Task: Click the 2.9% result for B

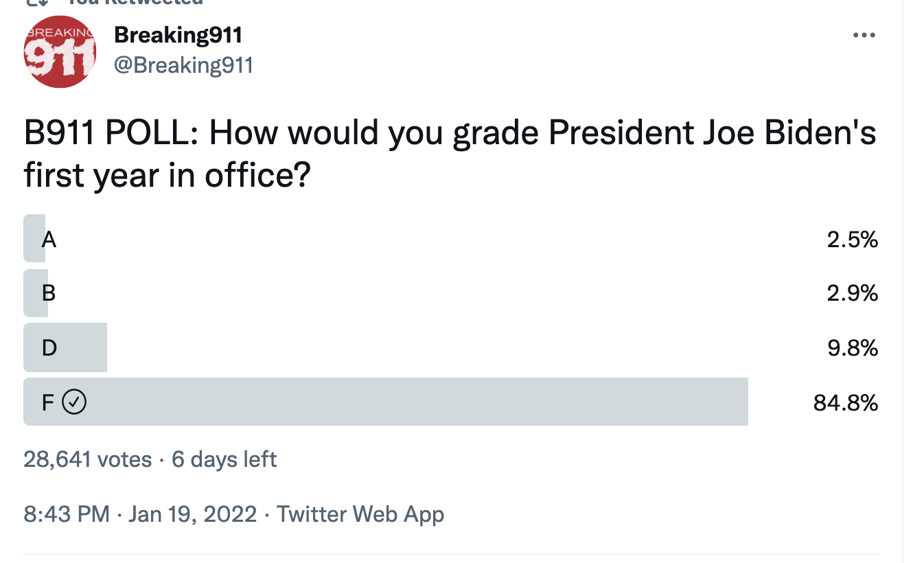Action: click(853, 293)
